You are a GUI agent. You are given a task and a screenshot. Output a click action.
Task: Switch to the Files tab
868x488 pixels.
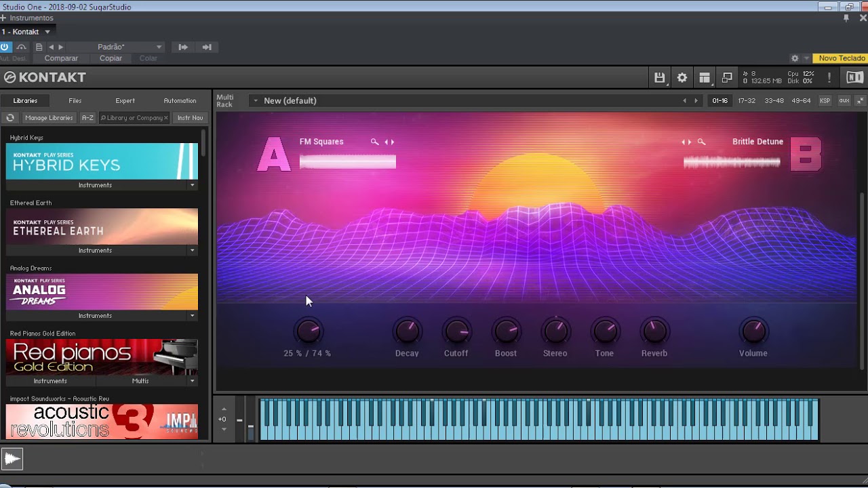point(75,101)
